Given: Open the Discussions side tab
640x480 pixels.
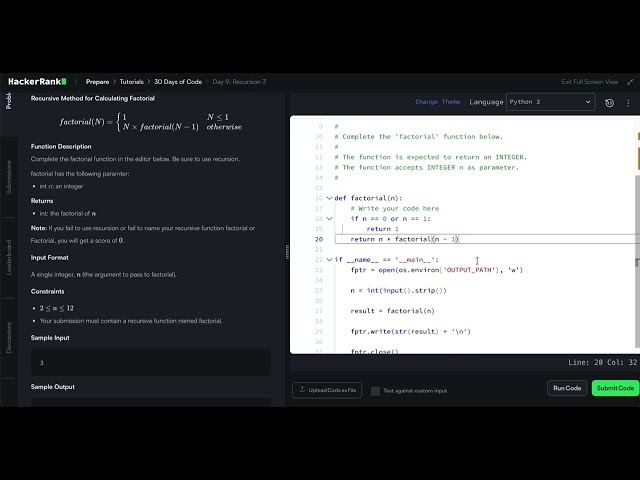Looking at the screenshot, I should (x=9, y=338).
